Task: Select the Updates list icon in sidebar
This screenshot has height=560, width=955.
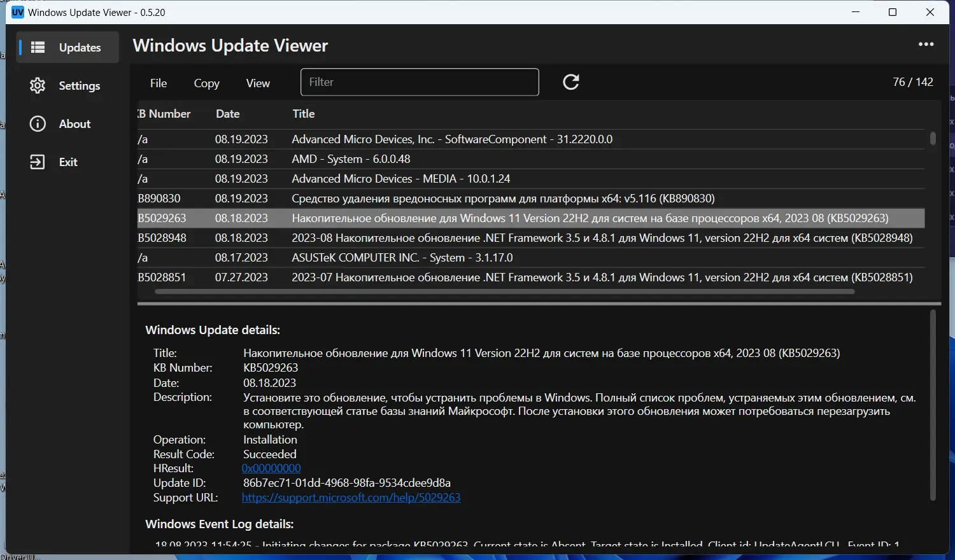Action: point(38,47)
